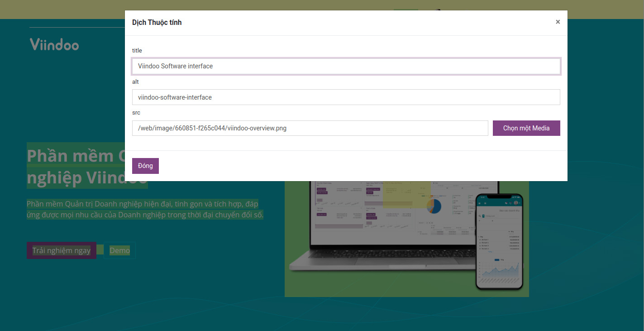Viewport: 644px width, 331px height.
Task: Click the Viindoo logo
Action: coord(54,44)
